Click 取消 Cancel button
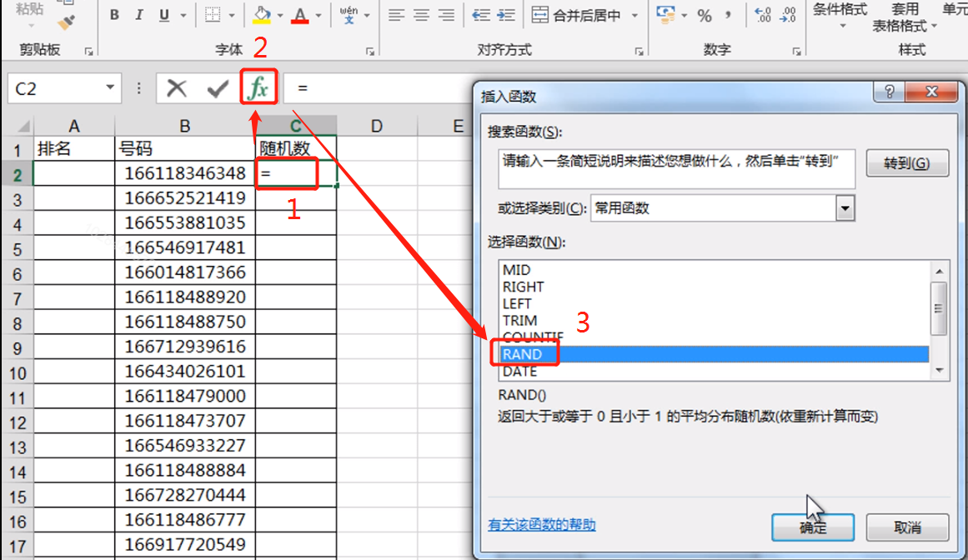 coord(907,527)
